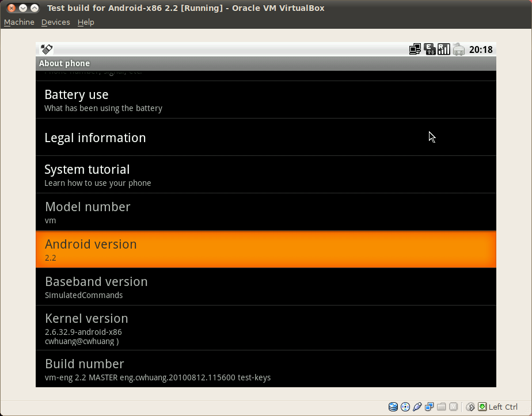Open the Help menu
Image resolution: width=532 pixels, height=416 pixels.
[86, 22]
